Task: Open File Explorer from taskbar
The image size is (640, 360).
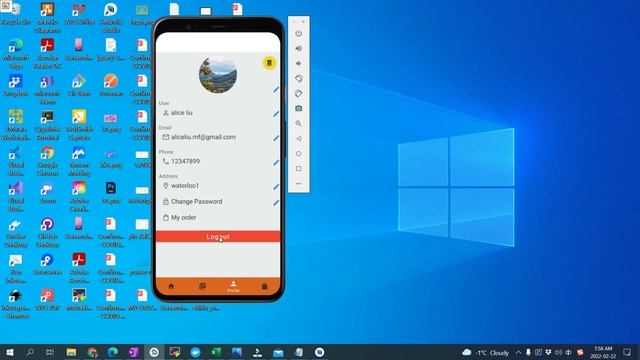Action: click(71, 352)
